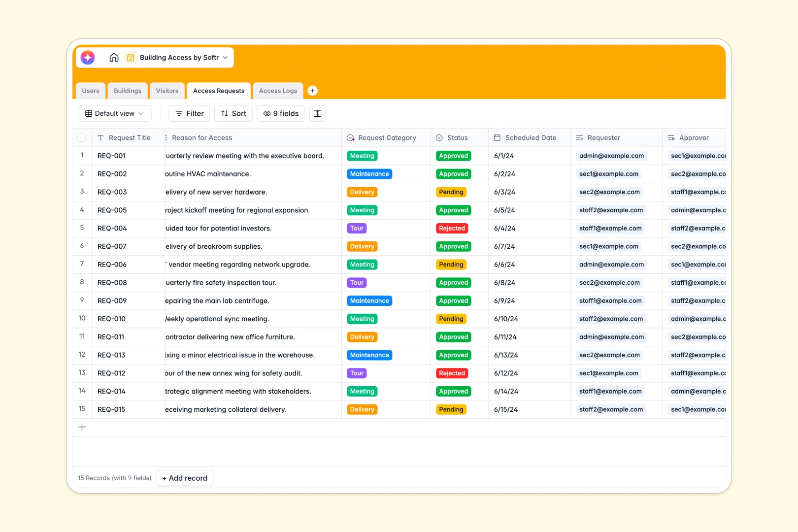798x532 pixels.
Task: Toggle the select-all rows checkbox
Action: 82,138
